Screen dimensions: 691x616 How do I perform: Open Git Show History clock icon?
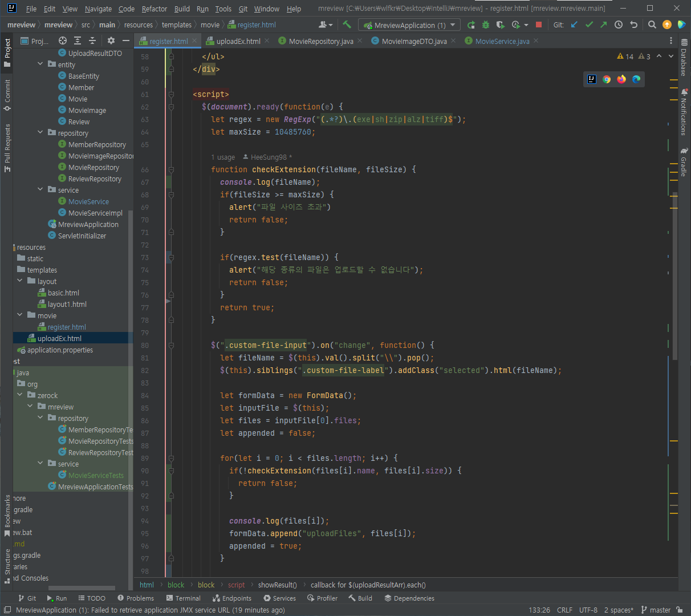(619, 25)
